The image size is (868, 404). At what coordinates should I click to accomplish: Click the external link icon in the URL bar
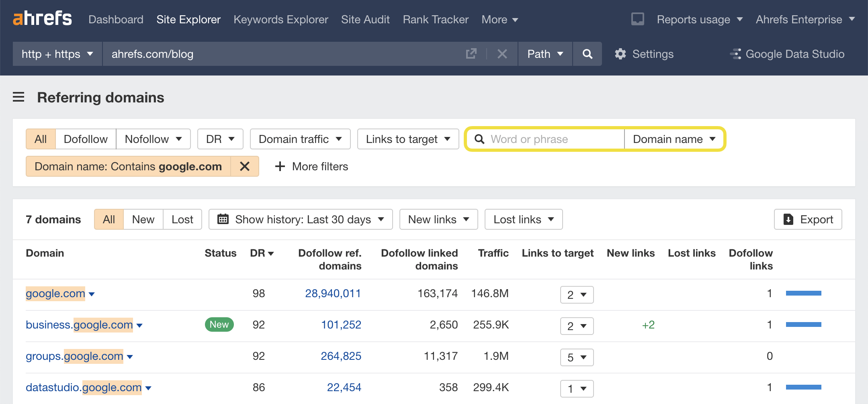[x=471, y=54]
